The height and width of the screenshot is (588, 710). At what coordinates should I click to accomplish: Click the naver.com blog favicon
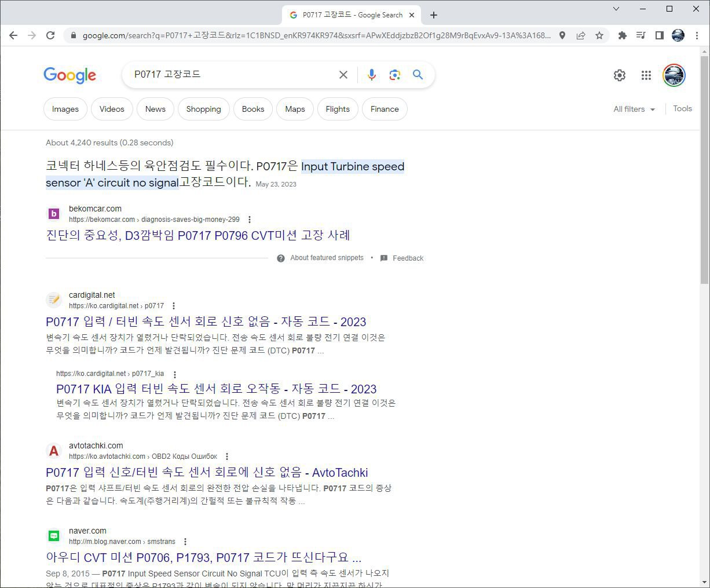click(x=54, y=536)
